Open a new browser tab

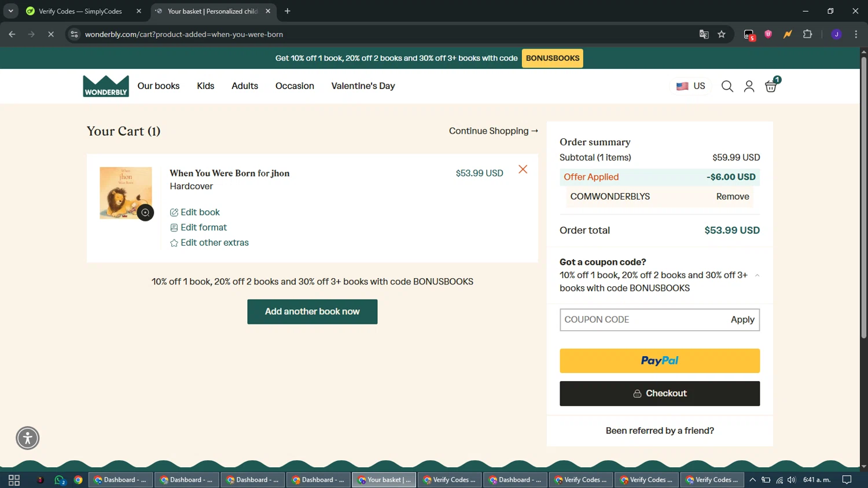click(288, 11)
